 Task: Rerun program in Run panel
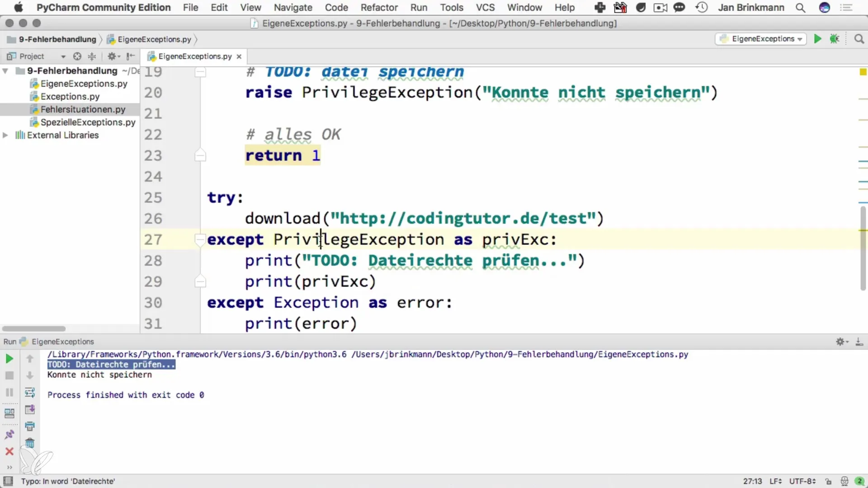point(9,359)
